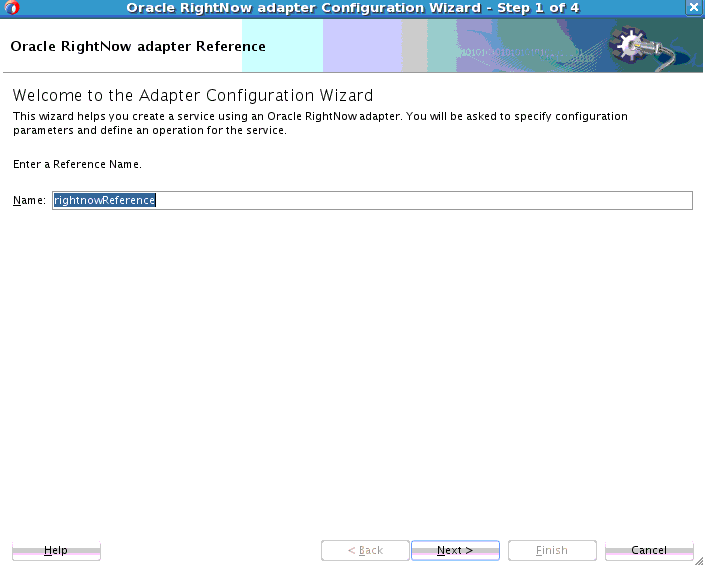Click the disabled Back button
Viewport: 705px width, 568px height.
pos(365,550)
